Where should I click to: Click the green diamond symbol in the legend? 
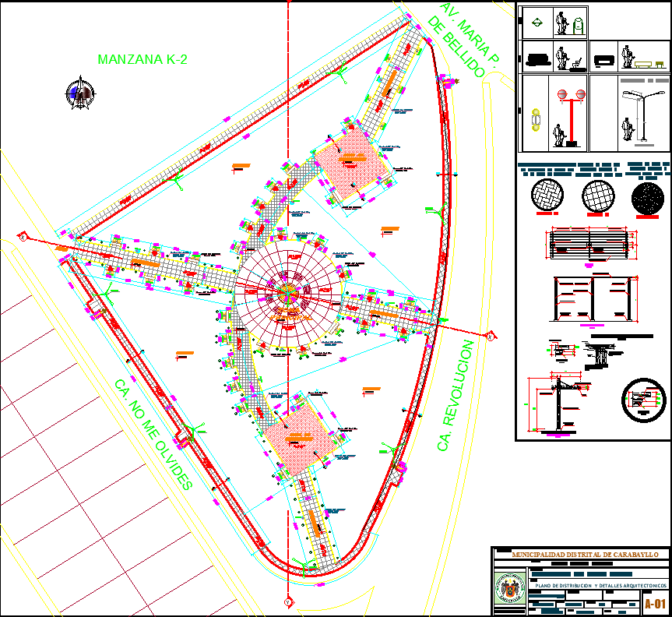pos(537,22)
